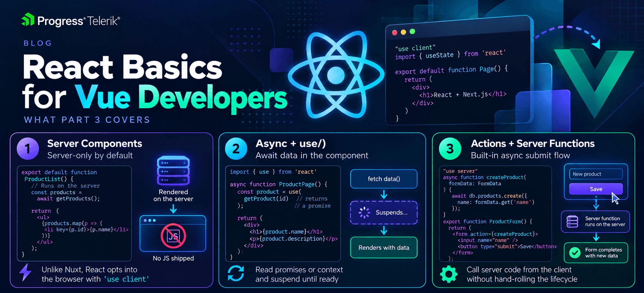
Task: Click the "use server" code line
Action: pyautogui.click(x=460, y=171)
